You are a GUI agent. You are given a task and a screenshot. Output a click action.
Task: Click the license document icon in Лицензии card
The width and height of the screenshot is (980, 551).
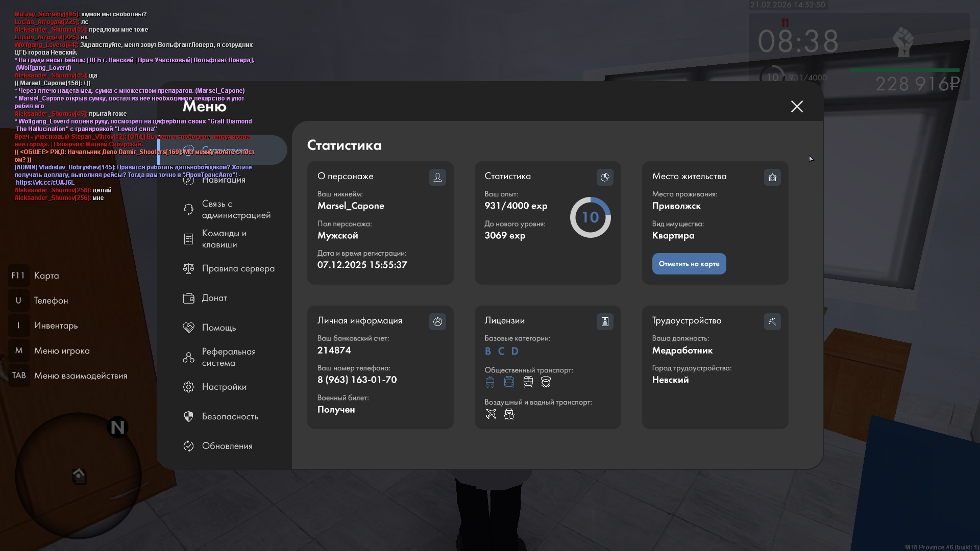click(x=605, y=321)
